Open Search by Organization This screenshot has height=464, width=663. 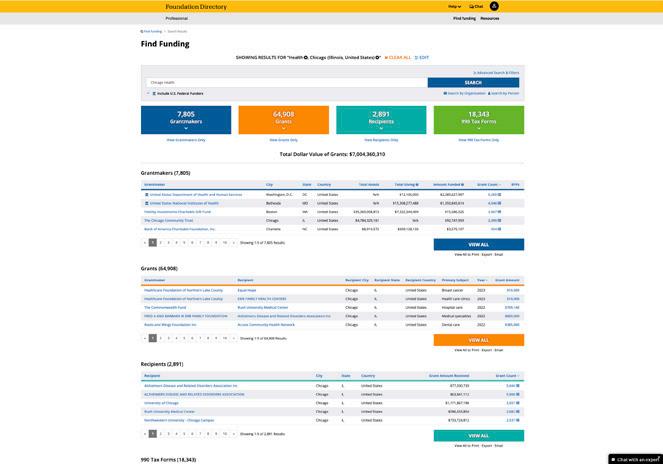tap(464, 93)
